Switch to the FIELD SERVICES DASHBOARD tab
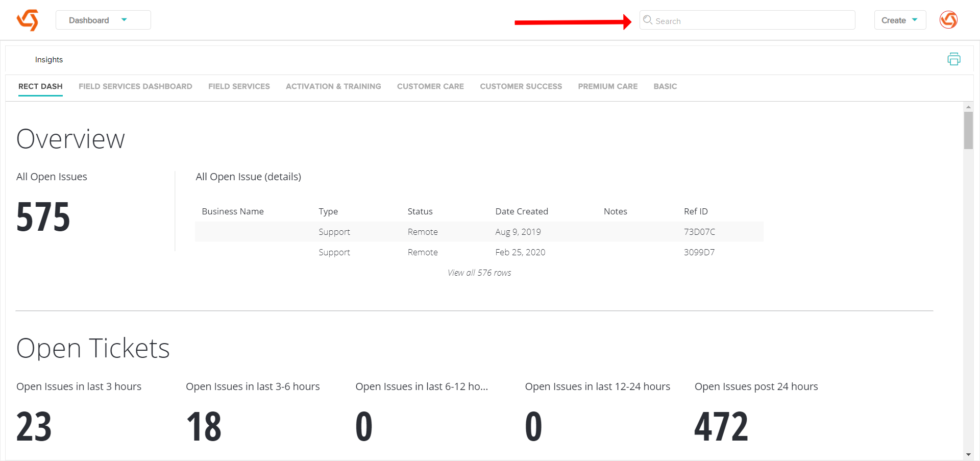Image resolution: width=980 pixels, height=461 pixels. [135, 86]
